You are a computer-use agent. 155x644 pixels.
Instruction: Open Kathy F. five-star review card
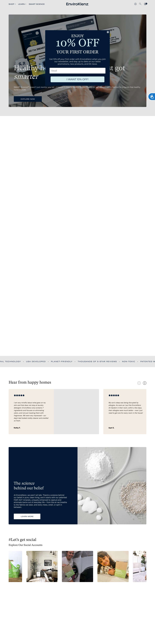click(x=54, y=412)
